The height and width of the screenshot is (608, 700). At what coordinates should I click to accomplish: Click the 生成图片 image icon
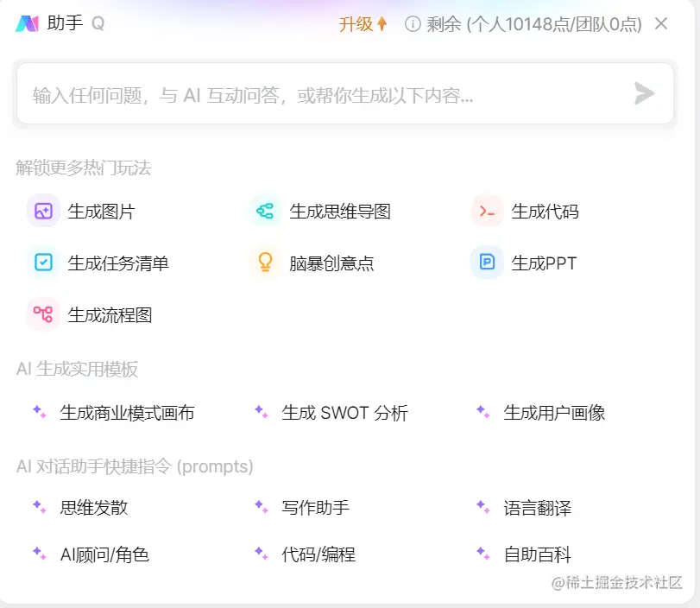(43, 211)
